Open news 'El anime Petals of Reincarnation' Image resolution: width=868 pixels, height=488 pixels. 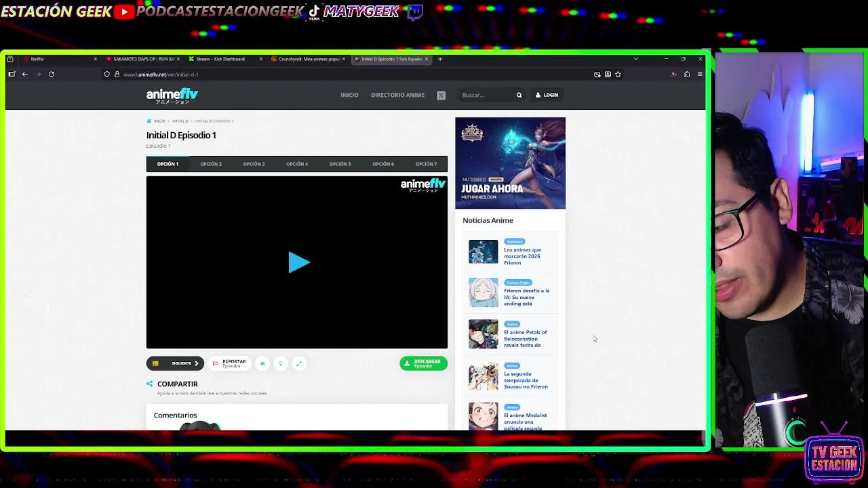(x=525, y=339)
